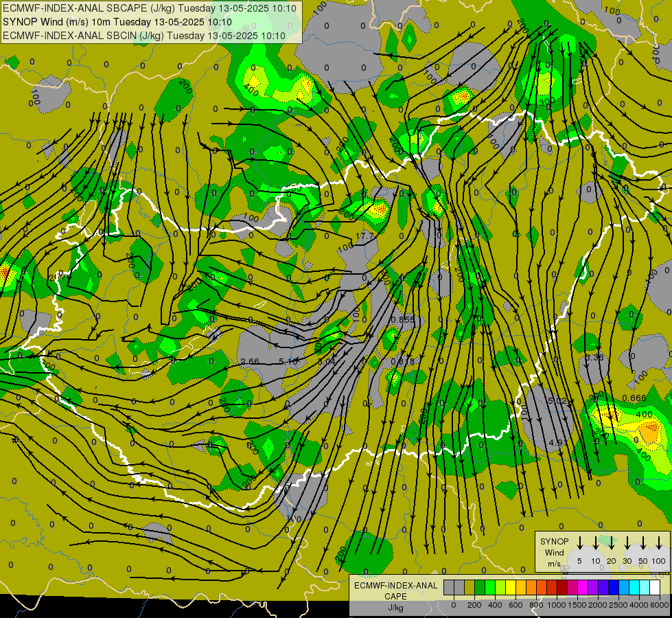The image size is (672, 618).
Task: Click the 600 tick label on CAPE scale
Action: [x=515, y=605]
